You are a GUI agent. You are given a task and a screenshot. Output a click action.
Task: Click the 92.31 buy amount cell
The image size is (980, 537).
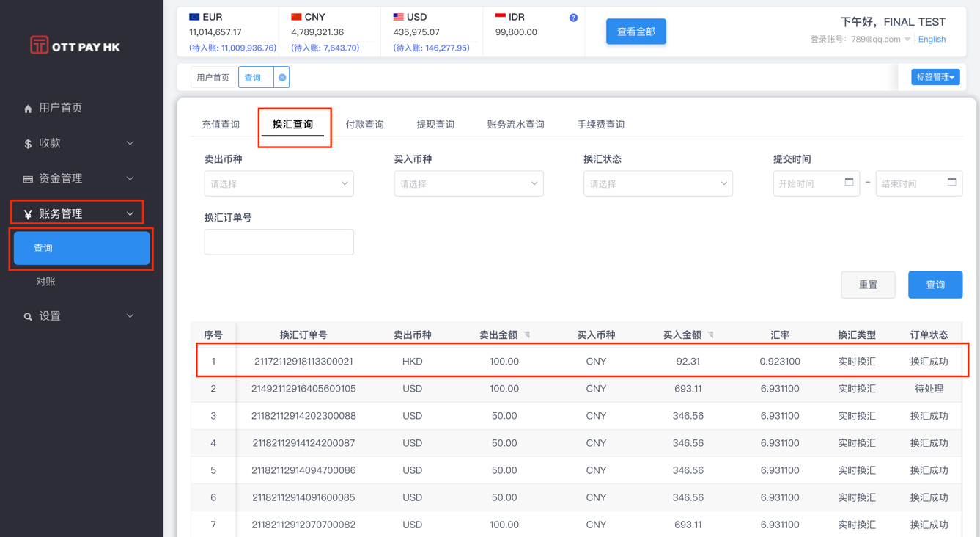pos(688,362)
